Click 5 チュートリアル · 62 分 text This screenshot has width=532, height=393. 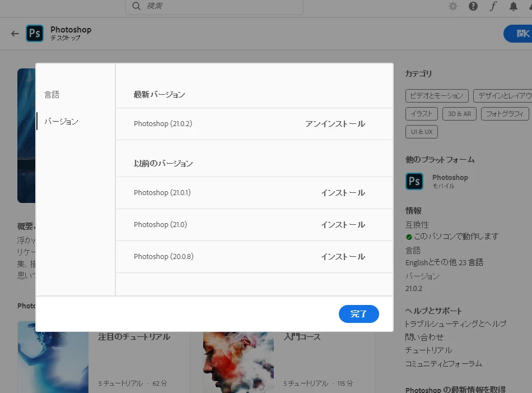pos(133,383)
